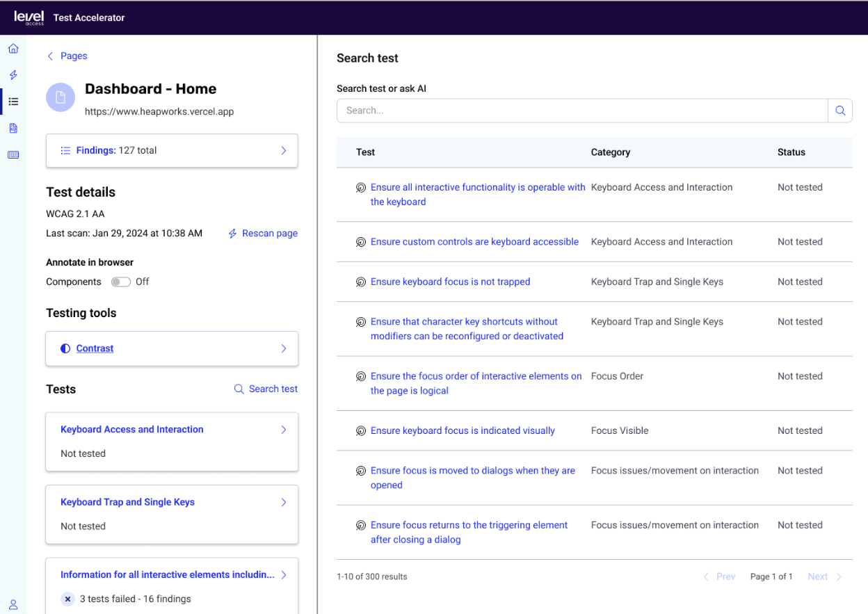Screen dimensions: 868x614
Task: Click 'Focus Visible' category cell
Action: [x=620, y=430]
